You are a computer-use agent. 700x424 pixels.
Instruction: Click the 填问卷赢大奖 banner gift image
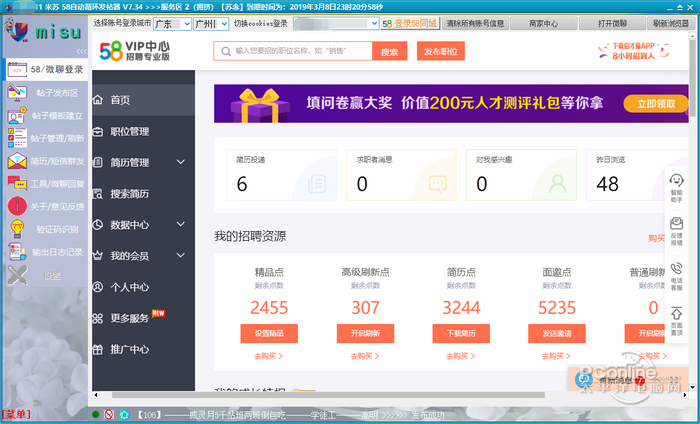(259, 105)
